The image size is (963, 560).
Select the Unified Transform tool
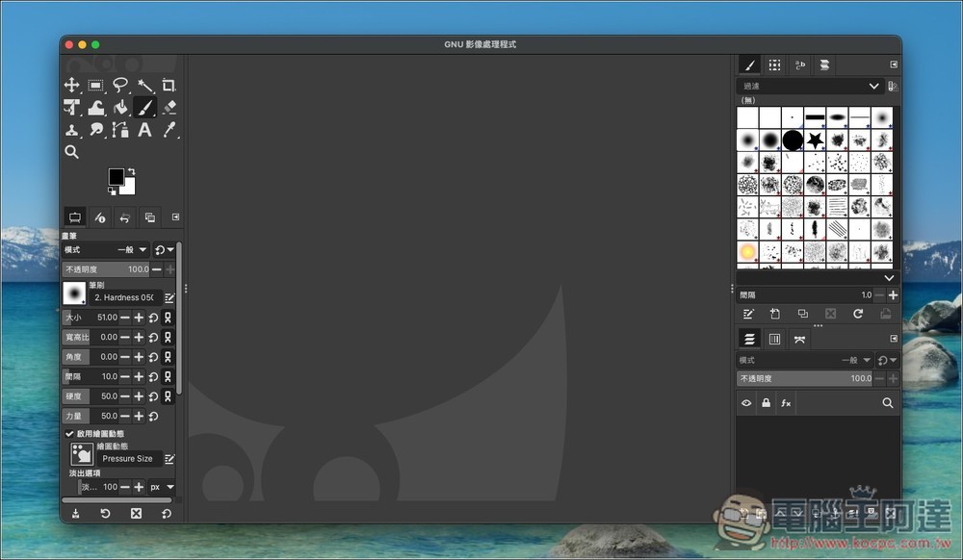pyautogui.click(x=72, y=108)
